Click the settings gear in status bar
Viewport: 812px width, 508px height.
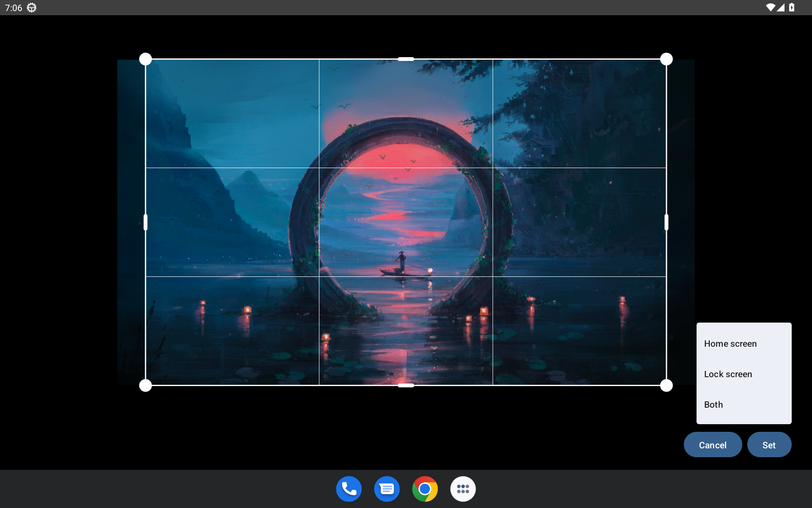[x=32, y=8]
